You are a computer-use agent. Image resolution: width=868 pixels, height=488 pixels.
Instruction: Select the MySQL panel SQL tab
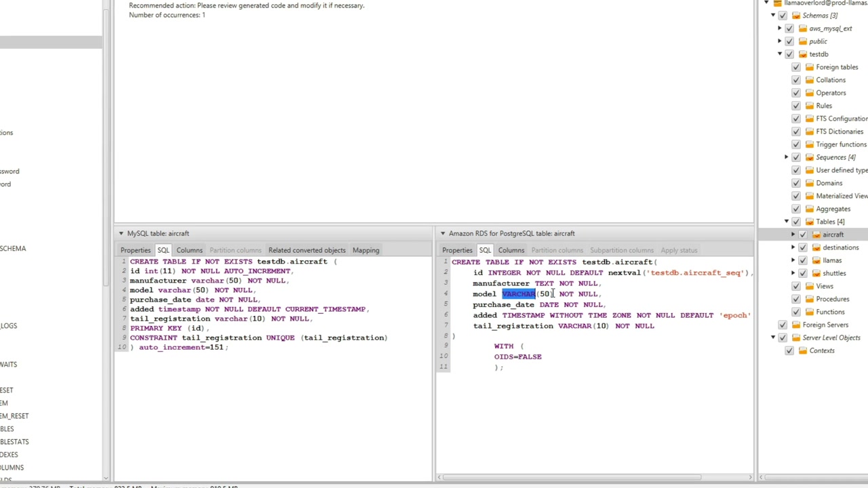coord(163,250)
